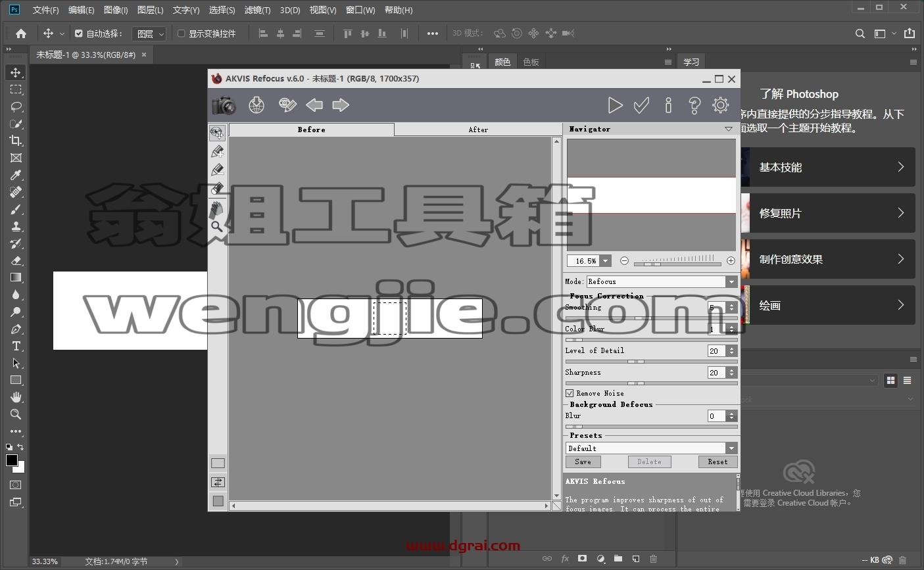Select the Quick Selection tool

tap(16, 124)
